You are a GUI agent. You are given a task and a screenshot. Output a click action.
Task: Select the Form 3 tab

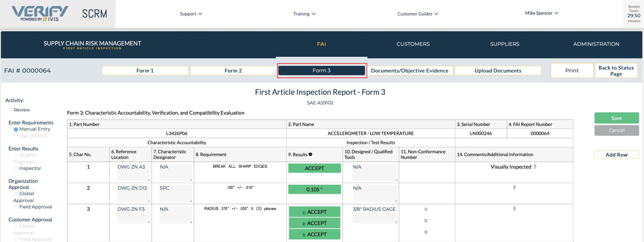coord(321,70)
